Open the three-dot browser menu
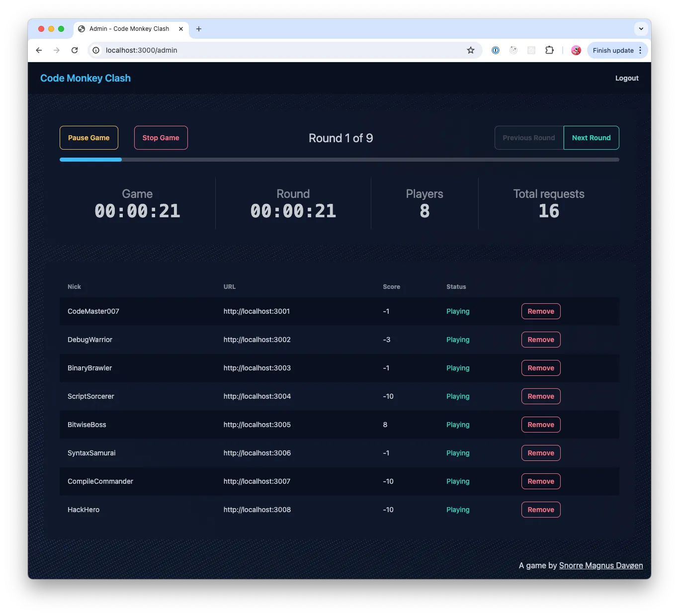This screenshot has width=679, height=616. [640, 50]
